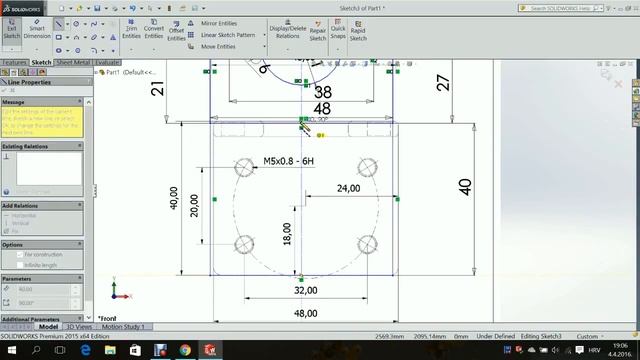This screenshot has height=360, width=640.
Task: Open the ConfigurationManager tab icon
Action: pyautogui.click(x=23, y=72)
